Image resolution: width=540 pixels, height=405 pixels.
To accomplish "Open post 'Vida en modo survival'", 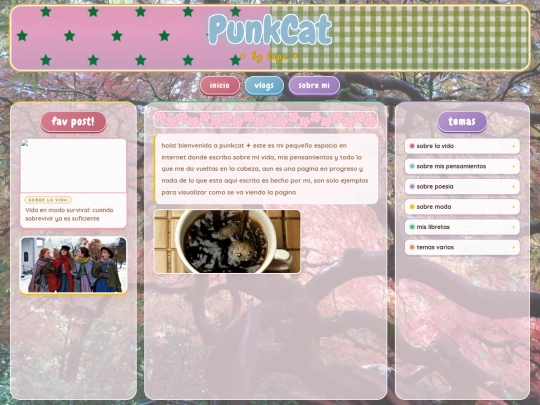I will (69, 214).
